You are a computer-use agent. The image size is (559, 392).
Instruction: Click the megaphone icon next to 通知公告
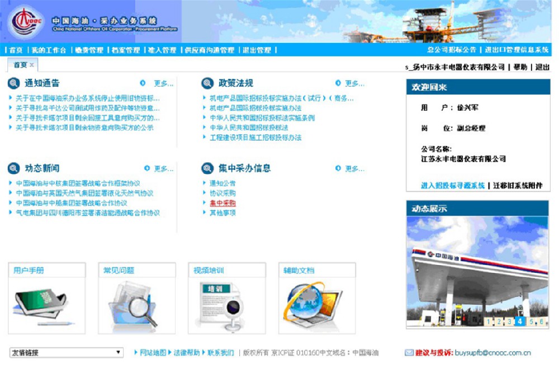click(x=13, y=83)
